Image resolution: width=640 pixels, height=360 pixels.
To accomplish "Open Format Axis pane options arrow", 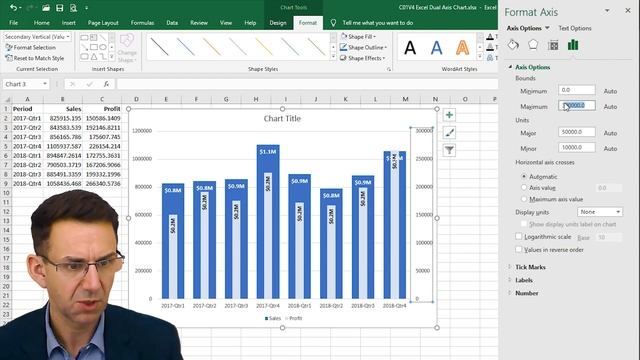I will 607,11.
